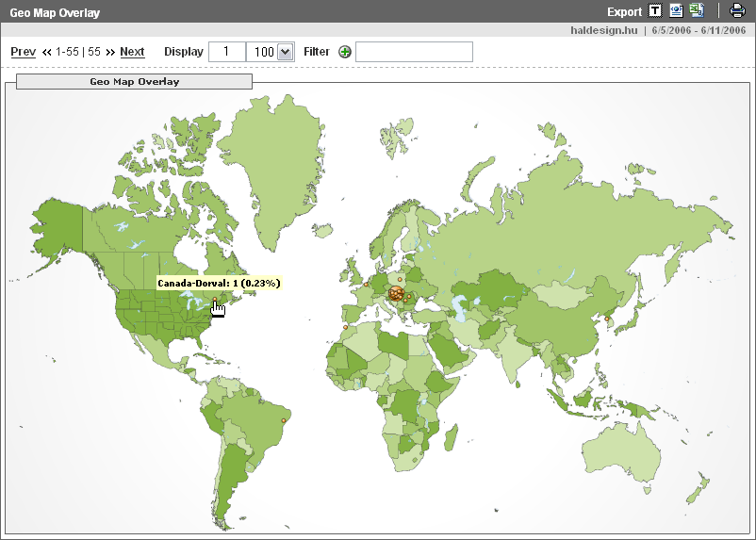Print the Geo Map Overlay report
Image resolution: width=756 pixels, height=540 pixels.
click(737, 11)
